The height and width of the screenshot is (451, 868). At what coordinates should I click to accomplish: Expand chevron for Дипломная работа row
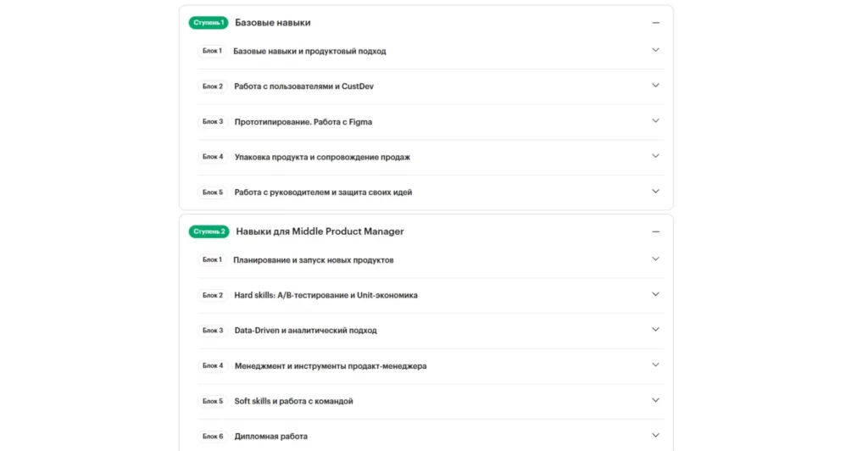[655, 436]
